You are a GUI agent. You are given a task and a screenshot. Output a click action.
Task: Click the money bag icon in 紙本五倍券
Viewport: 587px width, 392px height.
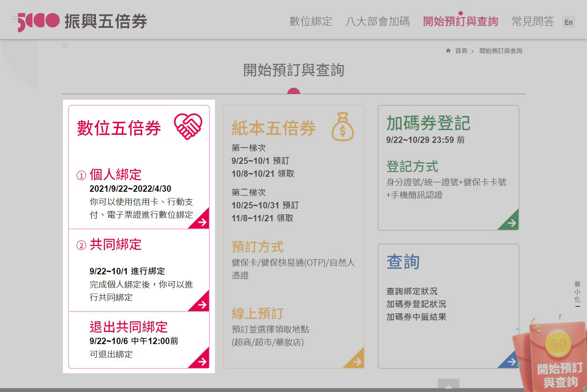(x=343, y=127)
